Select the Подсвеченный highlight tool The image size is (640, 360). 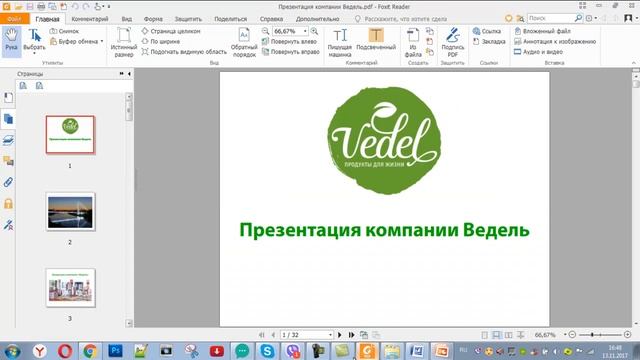tap(376, 40)
